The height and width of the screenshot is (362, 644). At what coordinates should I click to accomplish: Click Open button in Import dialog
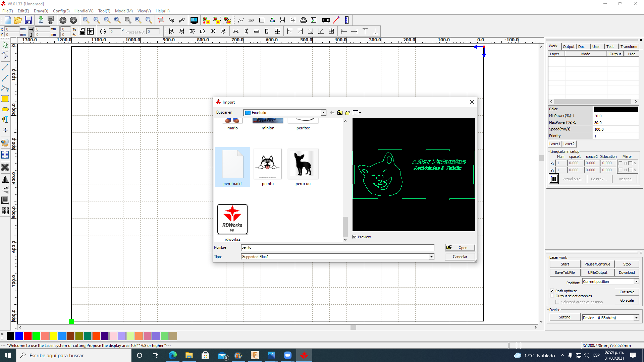460,247
